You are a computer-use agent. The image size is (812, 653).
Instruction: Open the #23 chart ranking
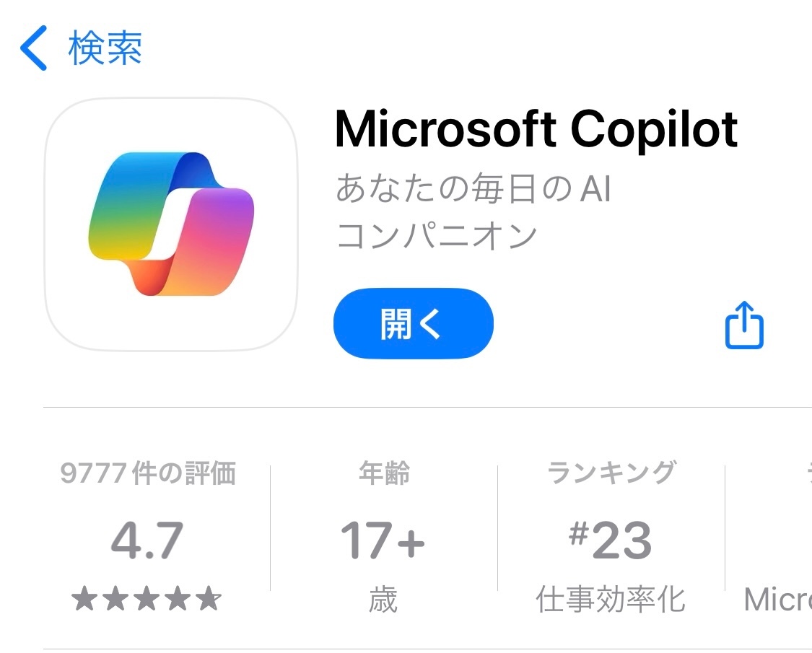tap(611, 540)
